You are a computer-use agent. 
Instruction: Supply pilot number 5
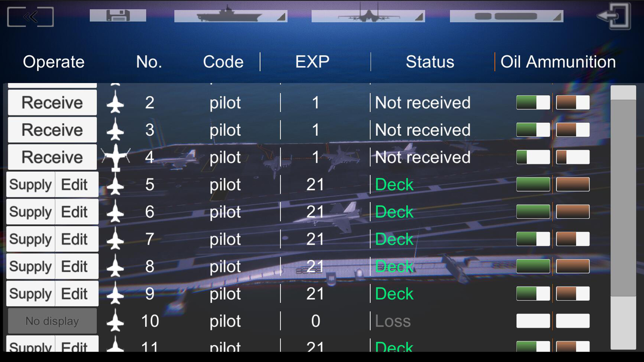coord(30,184)
